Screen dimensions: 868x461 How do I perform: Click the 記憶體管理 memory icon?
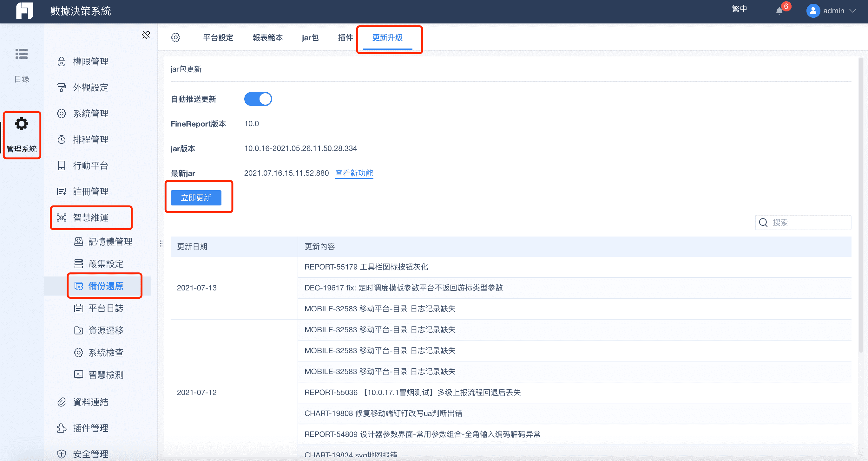point(78,242)
